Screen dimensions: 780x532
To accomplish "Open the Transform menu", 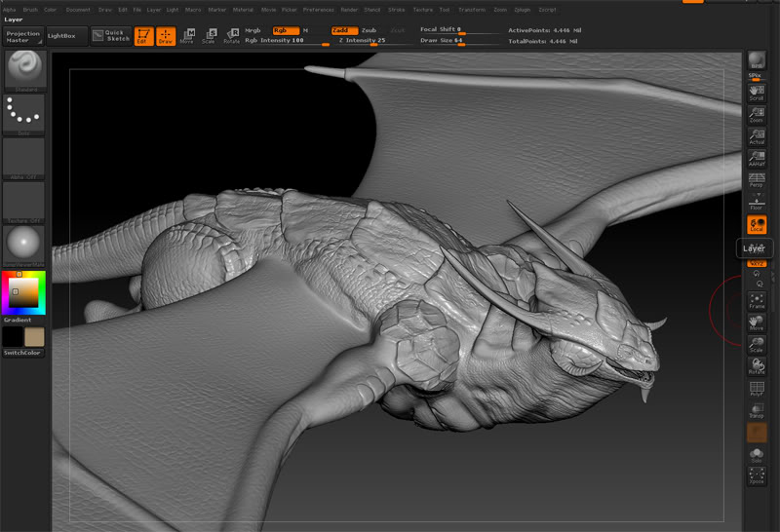I will click(472, 10).
